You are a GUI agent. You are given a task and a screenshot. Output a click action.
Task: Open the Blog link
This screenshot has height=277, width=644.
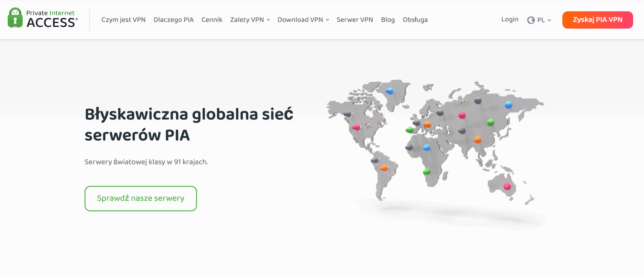[x=388, y=20]
